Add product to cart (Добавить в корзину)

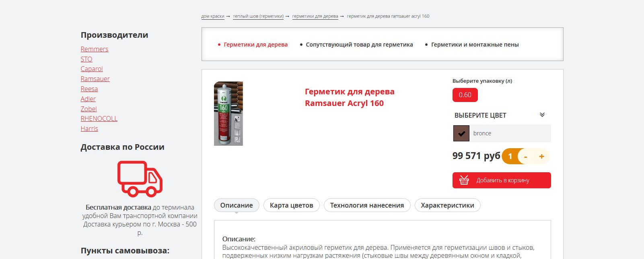(502, 180)
